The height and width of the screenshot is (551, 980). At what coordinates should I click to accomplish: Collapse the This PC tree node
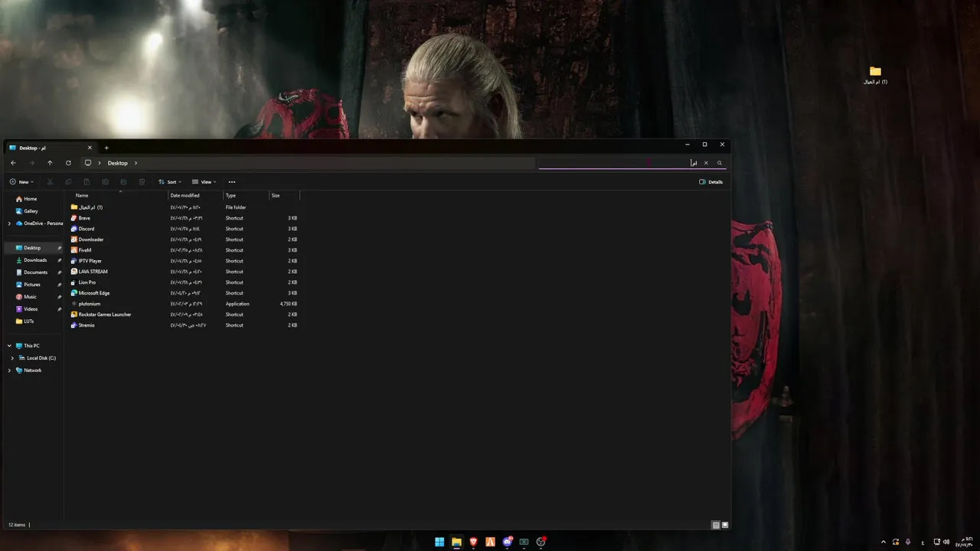click(9, 346)
